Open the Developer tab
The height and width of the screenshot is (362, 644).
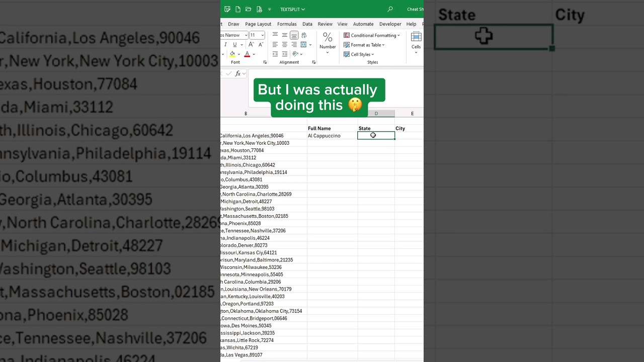[x=390, y=24]
